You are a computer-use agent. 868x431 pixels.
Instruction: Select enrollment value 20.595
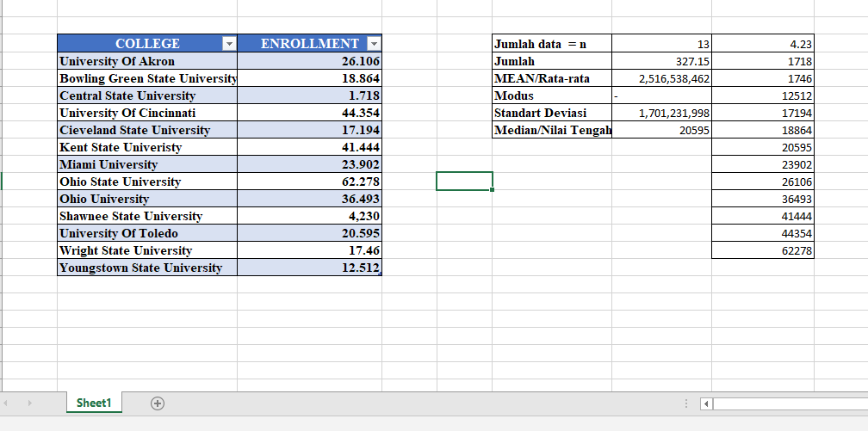click(309, 232)
